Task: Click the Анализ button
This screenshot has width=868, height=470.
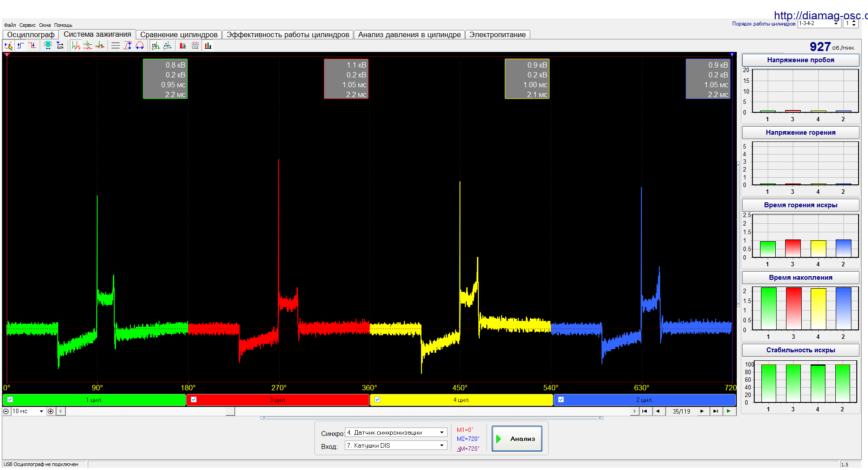Action: (517, 439)
